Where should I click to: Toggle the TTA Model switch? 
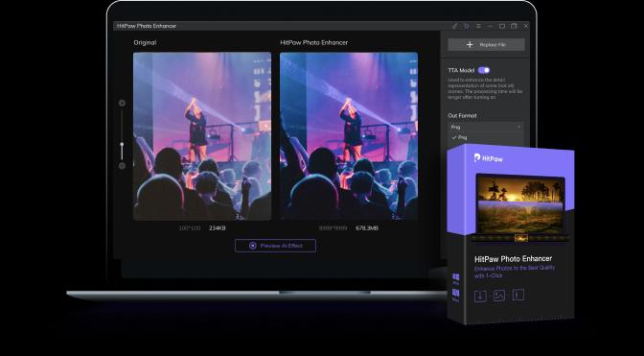484,70
